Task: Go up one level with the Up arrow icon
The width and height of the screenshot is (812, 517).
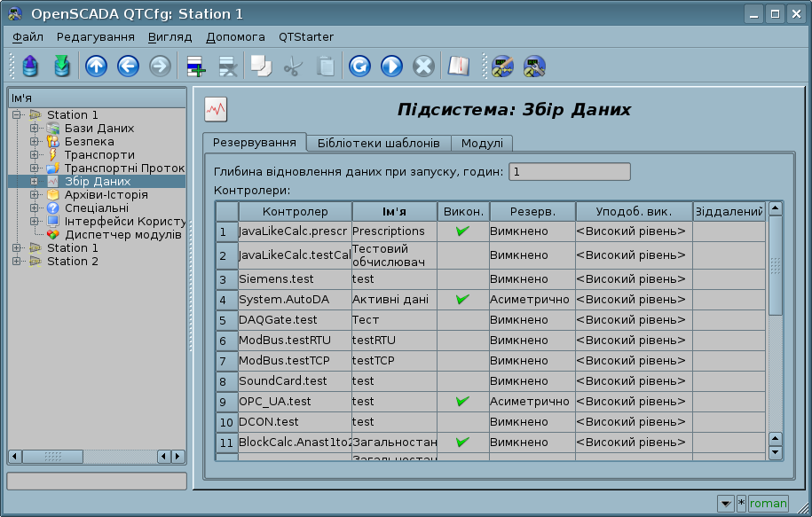Action: pyautogui.click(x=96, y=66)
